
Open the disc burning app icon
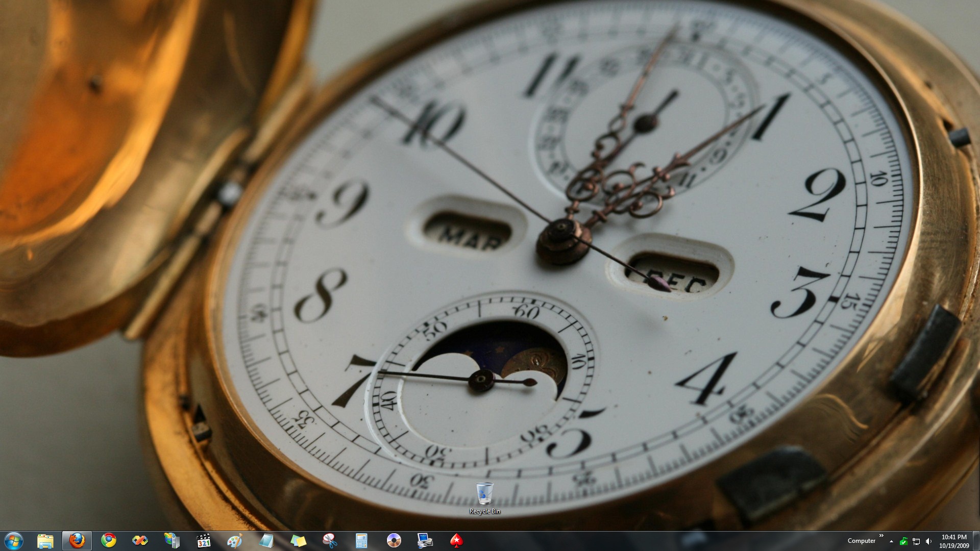point(394,540)
